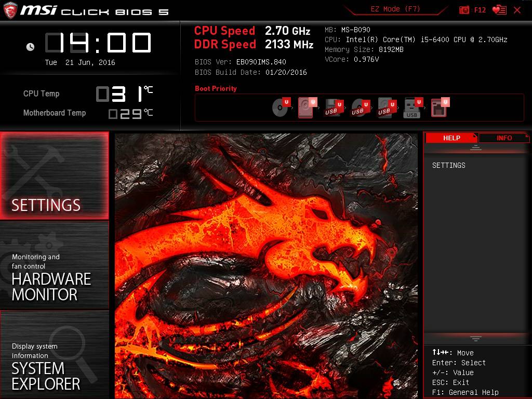Open the HELP tab
Screen dimensions: 532x399
tap(451, 138)
